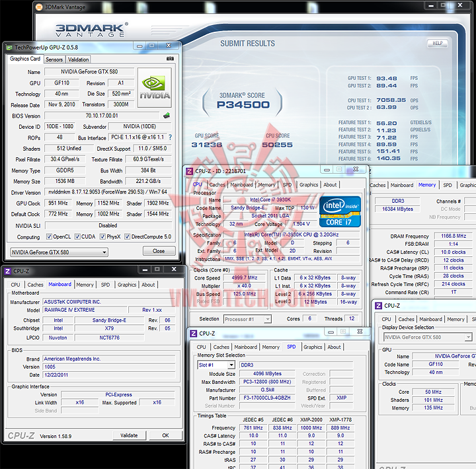Click the Intel Core i7 logo badge

coord(340,211)
